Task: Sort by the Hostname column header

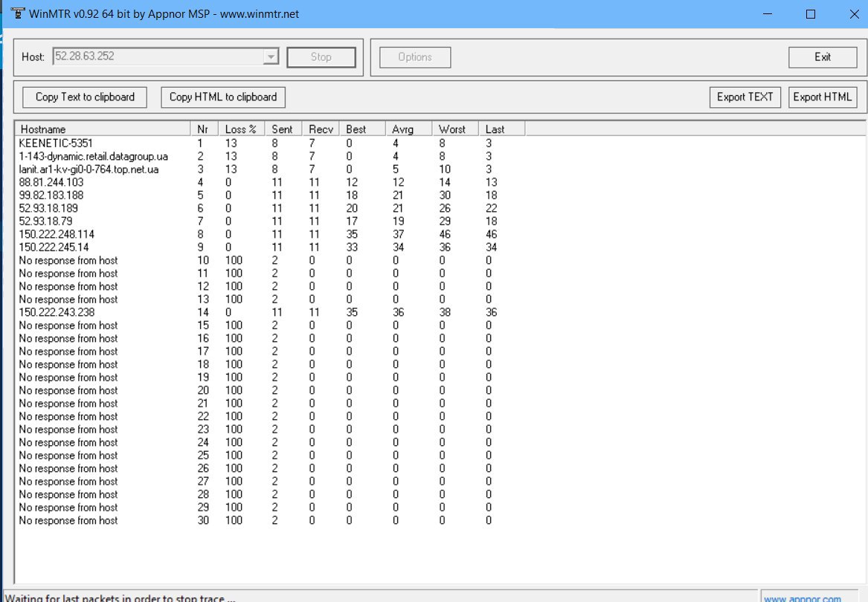Action: 103,129
